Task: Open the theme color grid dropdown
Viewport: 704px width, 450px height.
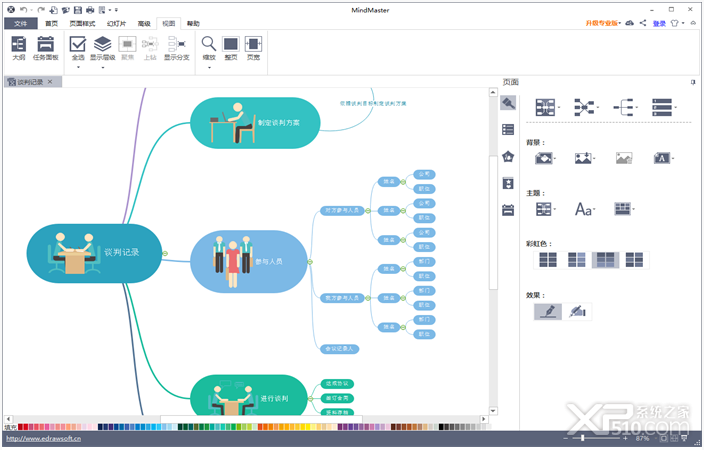Action: click(x=625, y=208)
